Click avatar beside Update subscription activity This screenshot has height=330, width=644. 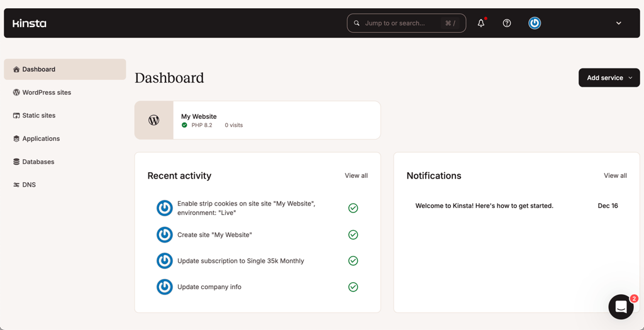(x=164, y=261)
